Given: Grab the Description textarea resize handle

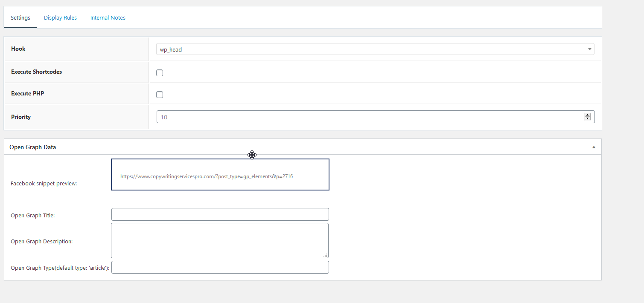Looking at the screenshot, I should (x=325, y=255).
